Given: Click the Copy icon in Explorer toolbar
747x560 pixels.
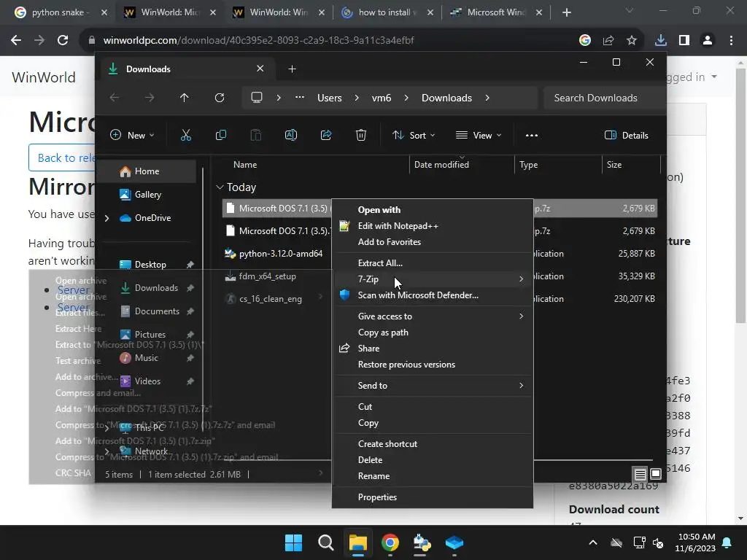Looking at the screenshot, I should pyautogui.click(x=220, y=135).
